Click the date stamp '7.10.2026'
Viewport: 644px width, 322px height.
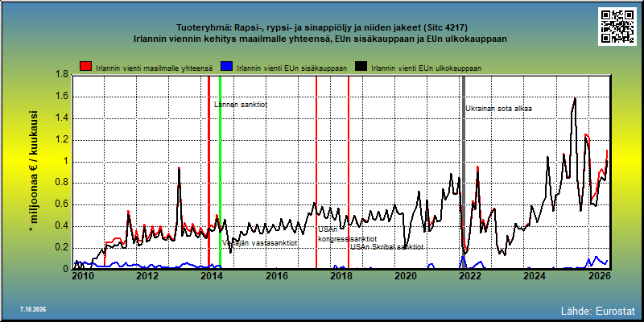pyautogui.click(x=32, y=309)
